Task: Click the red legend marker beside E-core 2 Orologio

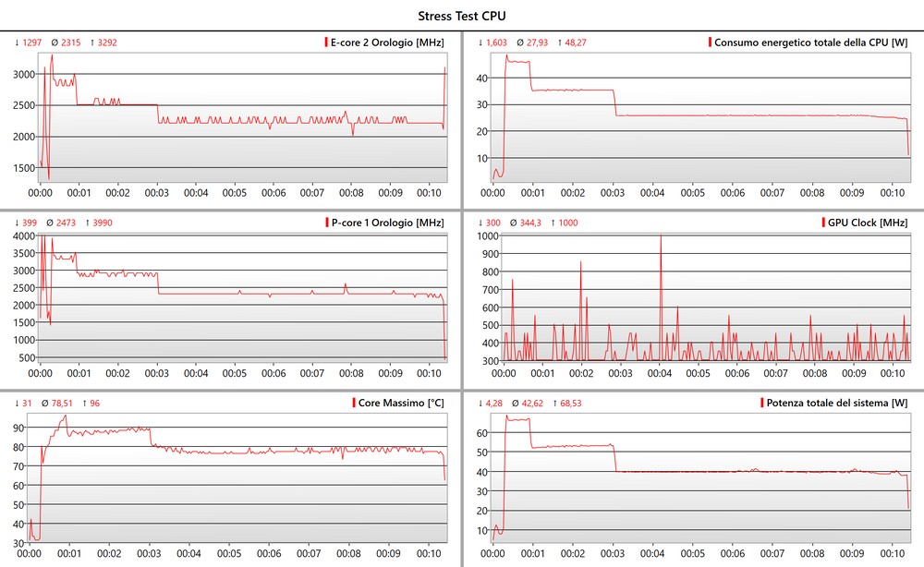Action: click(x=325, y=42)
